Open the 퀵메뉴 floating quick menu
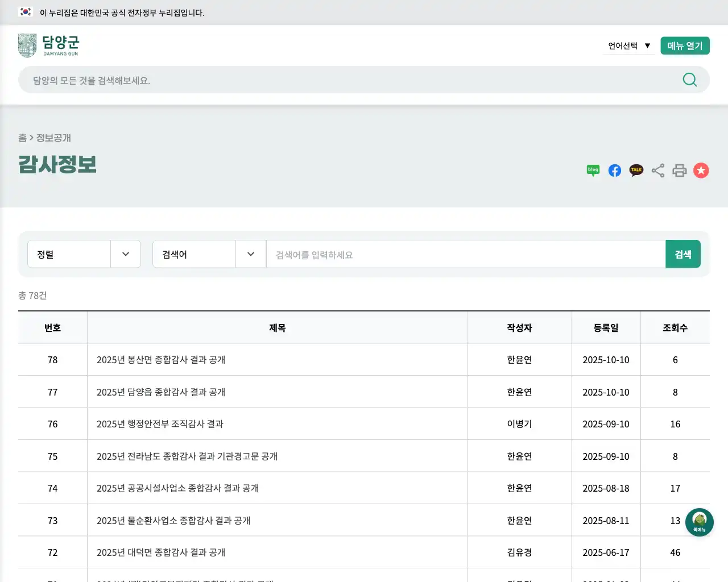 [x=699, y=522]
